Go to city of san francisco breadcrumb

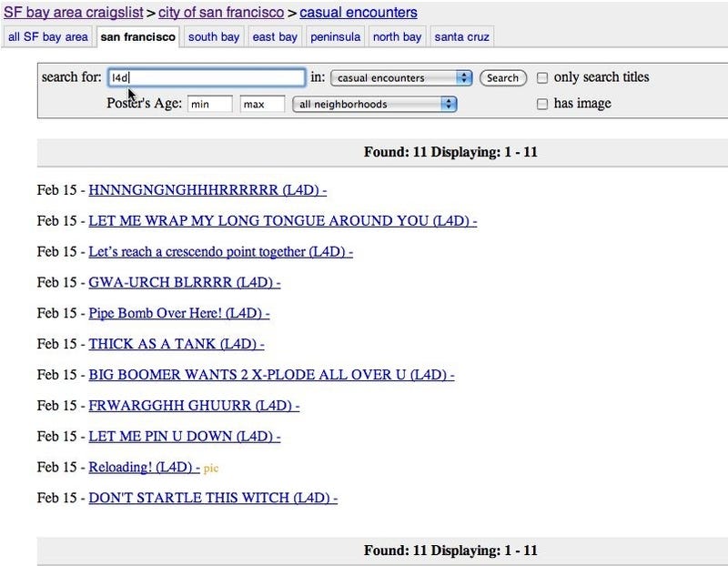point(221,13)
